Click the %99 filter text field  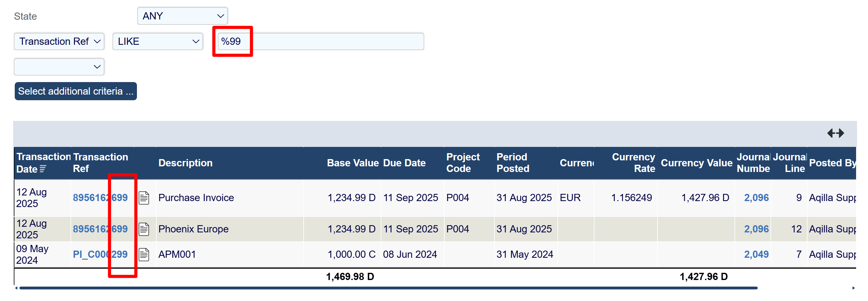click(320, 41)
